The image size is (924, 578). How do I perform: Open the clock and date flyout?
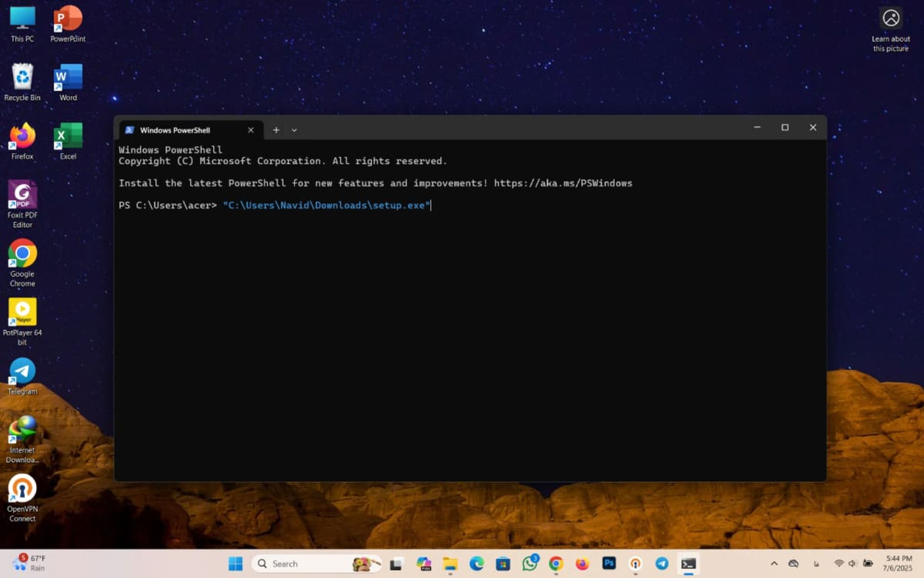[x=898, y=563]
